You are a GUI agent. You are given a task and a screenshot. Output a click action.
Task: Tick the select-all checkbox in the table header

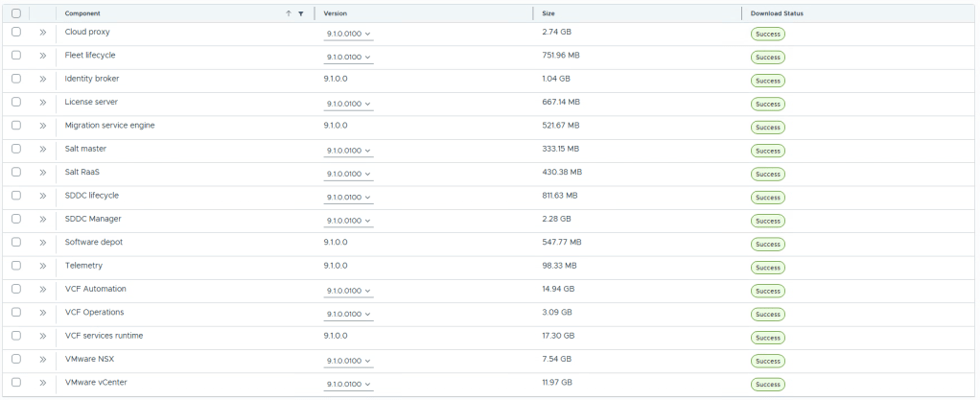(x=16, y=13)
